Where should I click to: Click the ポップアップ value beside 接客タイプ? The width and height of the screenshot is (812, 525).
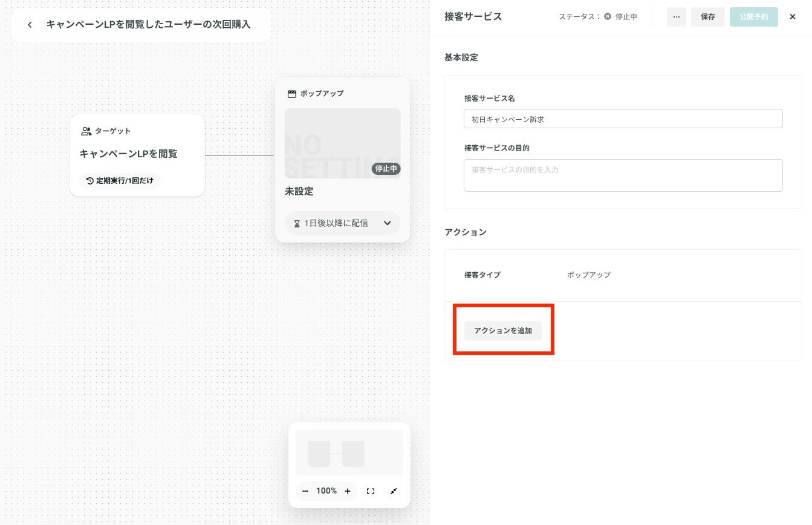(x=589, y=275)
